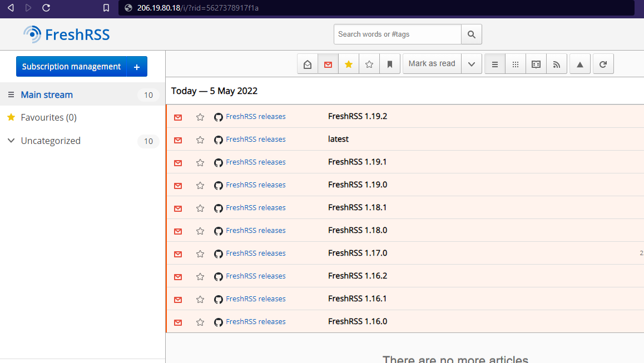Star the FreshRSS 1.16.1 article
The height and width of the screenshot is (363, 644).
pos(200,300)
